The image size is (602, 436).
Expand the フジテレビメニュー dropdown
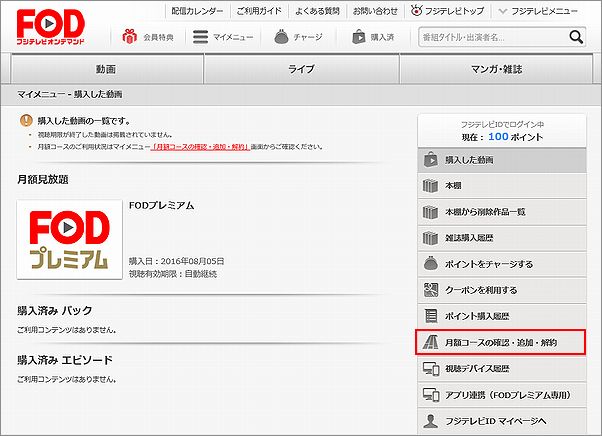pyautogui.click(x=538, y=11)
